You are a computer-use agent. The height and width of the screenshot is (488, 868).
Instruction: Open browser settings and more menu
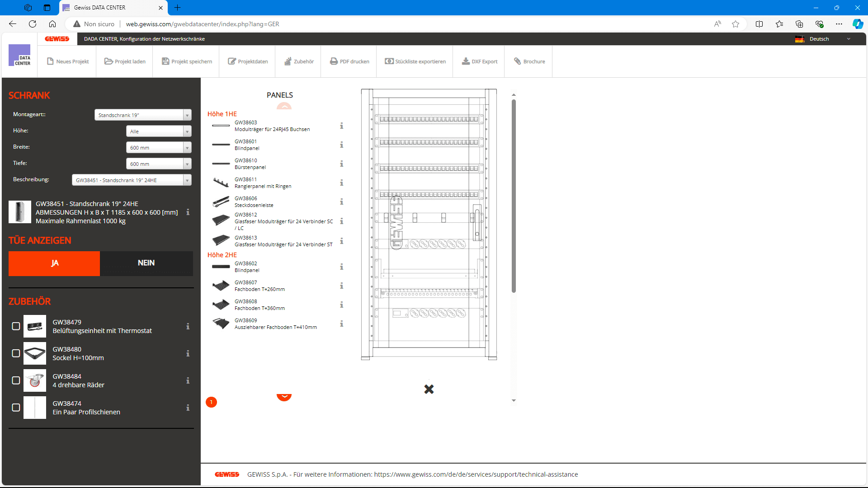[839, 24]
